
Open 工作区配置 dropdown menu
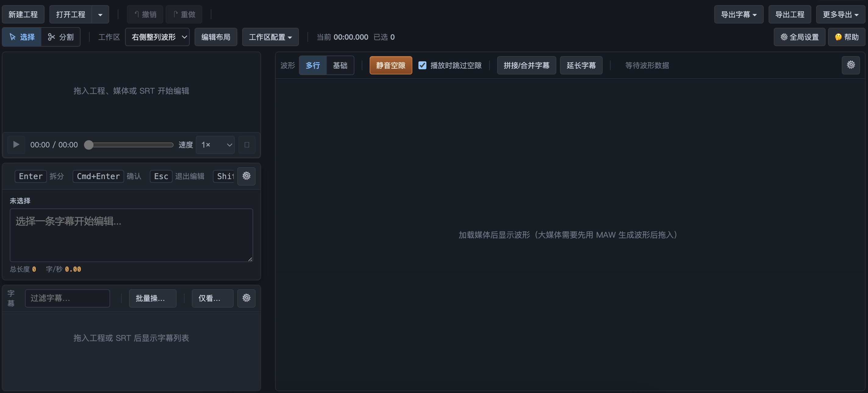click(270, 37)
